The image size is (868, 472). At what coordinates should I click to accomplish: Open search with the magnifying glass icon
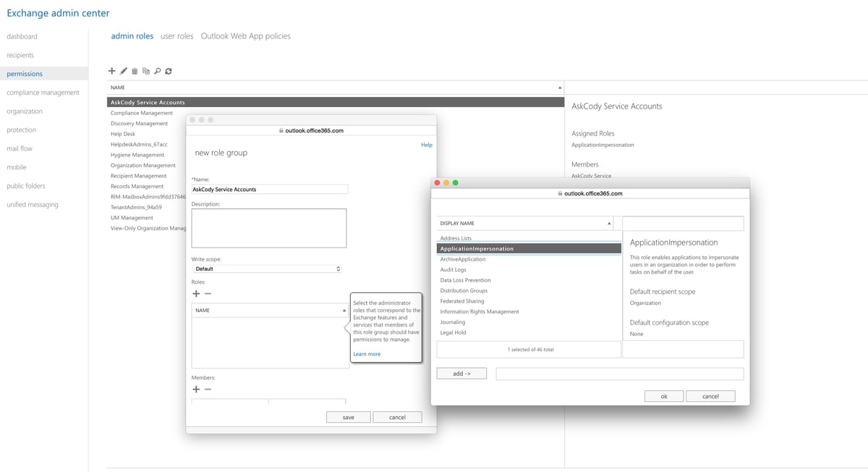pos(157,71)
